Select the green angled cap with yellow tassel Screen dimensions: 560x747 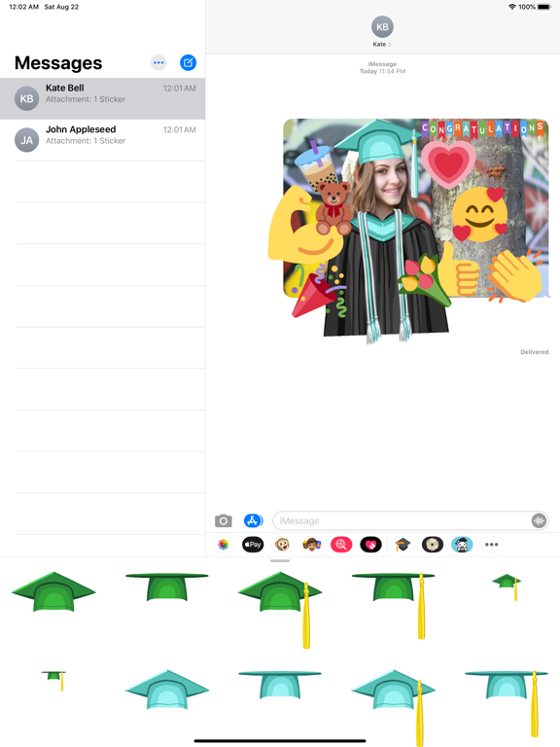pyautogui.click(x=280, y=610)
